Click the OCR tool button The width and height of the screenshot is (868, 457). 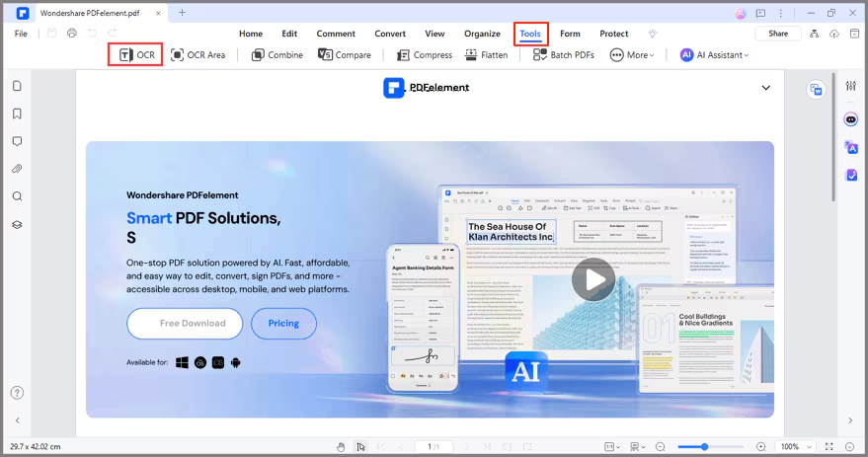(136, 54)
